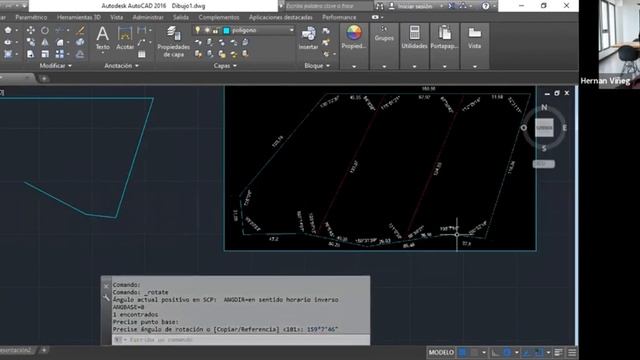Image resolution: width=640 pixels, height=360 pixels.
Task: Click the ViewCube top face
Action: coord(544,128)
